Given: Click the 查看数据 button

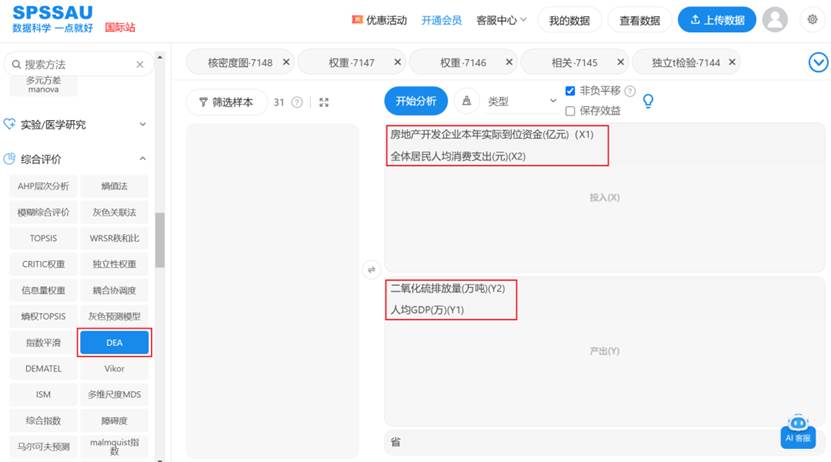Looking at the screenshot, I should pos(640,20).
